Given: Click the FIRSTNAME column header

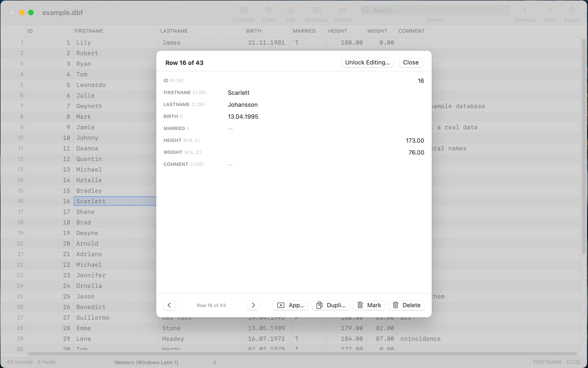Looking at the screenshot, I should 116,31.
